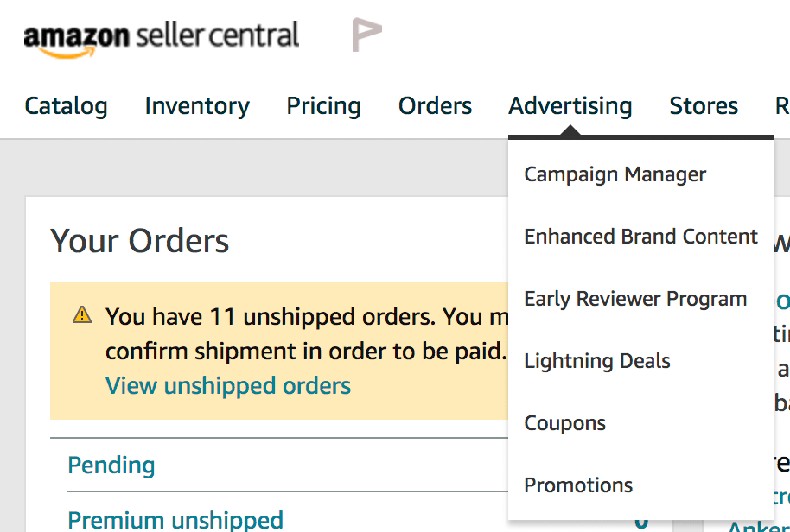Viewport: 790px width, 532px height.
Task: Open Promotions from the dropdown
Action: click(x=578, y=485)
